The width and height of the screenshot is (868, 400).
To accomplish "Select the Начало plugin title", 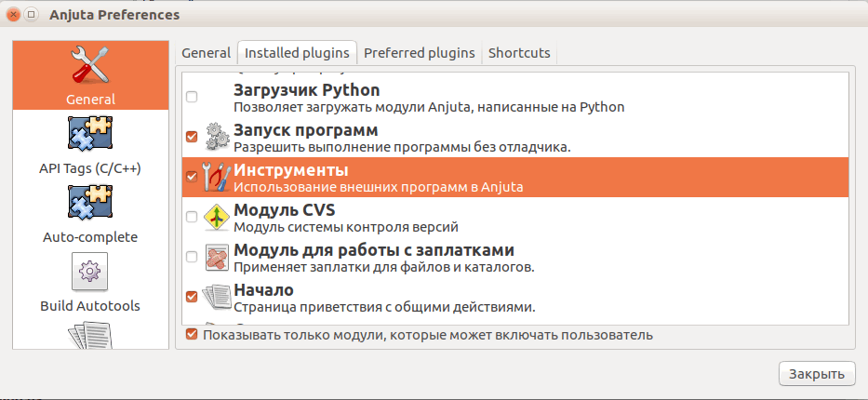I will tap(263, 290).
